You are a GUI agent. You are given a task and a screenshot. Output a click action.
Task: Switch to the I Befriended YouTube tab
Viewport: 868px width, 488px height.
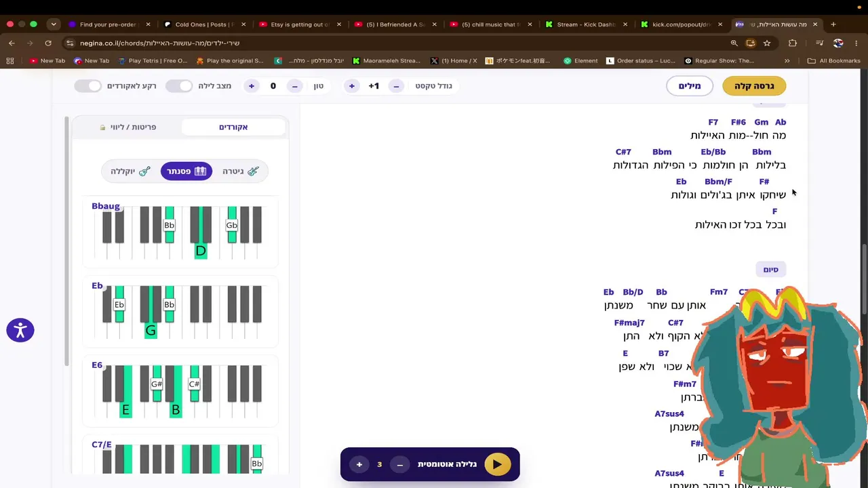click(395, 24)
